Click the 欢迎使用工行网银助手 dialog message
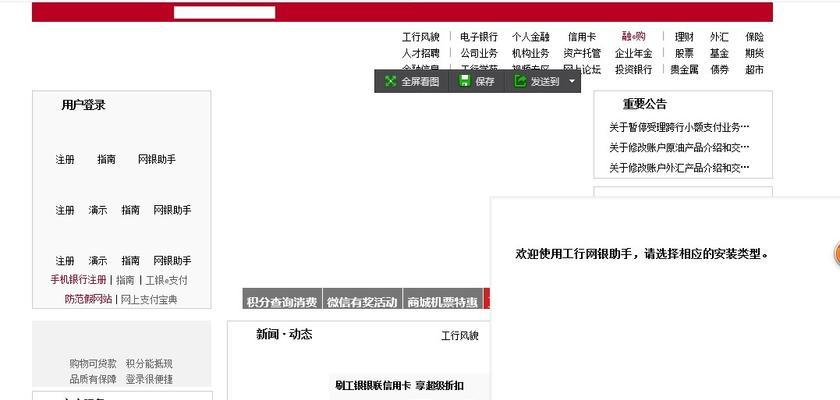The height and width of the screenshot is (400, 840). click(642, 254)
